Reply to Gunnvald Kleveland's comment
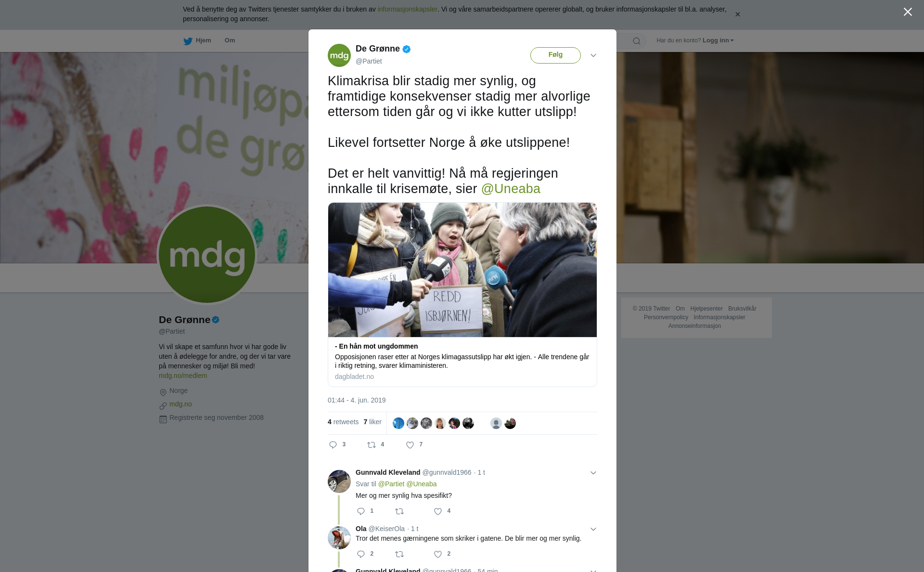This screenshot has height=572, width=924. coord(361,511)
